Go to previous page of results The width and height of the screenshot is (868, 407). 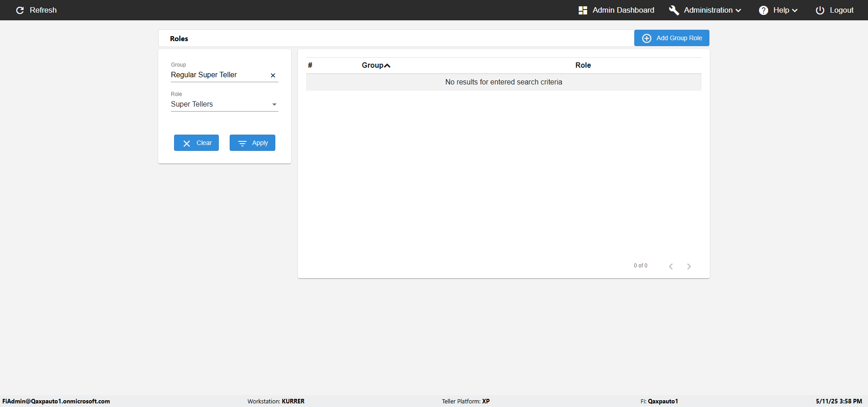(x=671, y=267)
